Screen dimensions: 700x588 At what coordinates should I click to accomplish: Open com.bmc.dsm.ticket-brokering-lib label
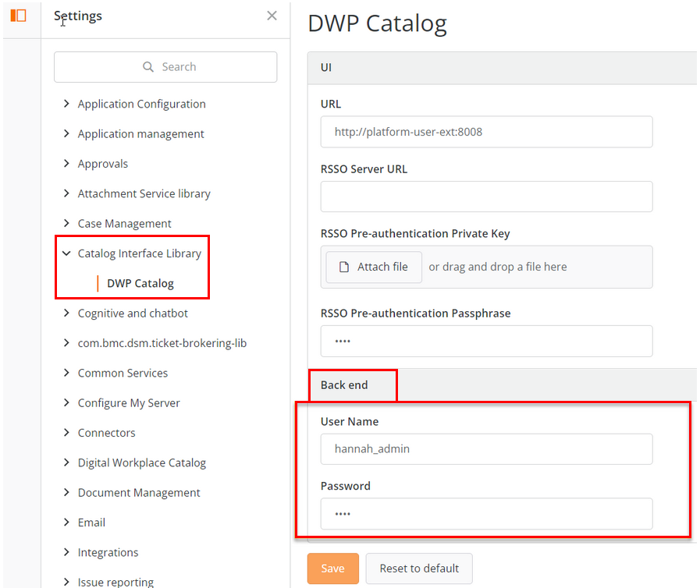tap(162, 343)
